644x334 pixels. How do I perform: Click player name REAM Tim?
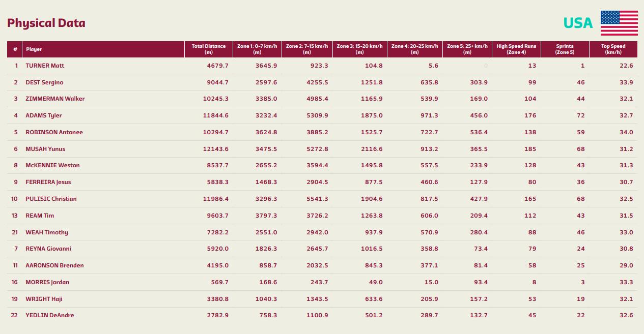(x=40, y=216)
